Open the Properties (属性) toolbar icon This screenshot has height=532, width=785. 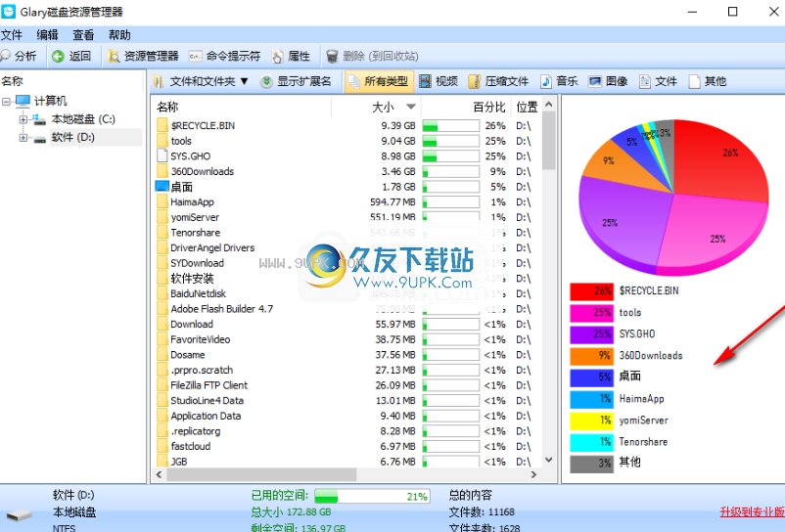[277, 57]
